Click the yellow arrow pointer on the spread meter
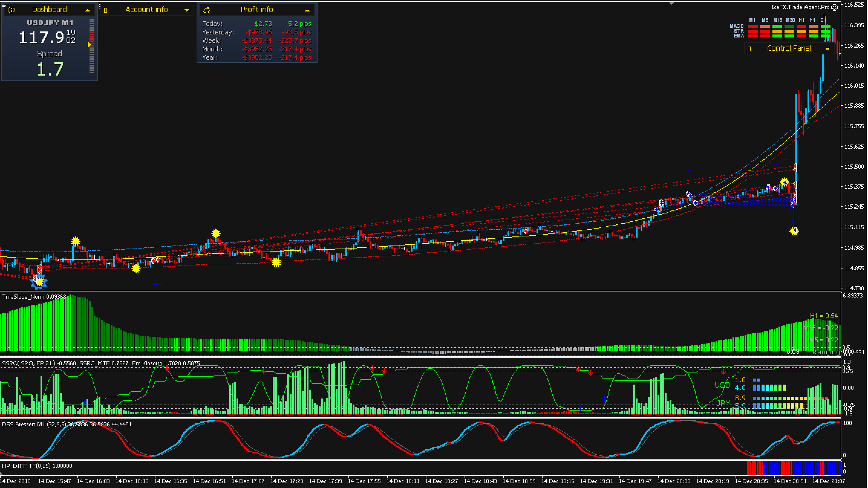The width and height of the screenshot is (868, 488). (x=89, y=44)
